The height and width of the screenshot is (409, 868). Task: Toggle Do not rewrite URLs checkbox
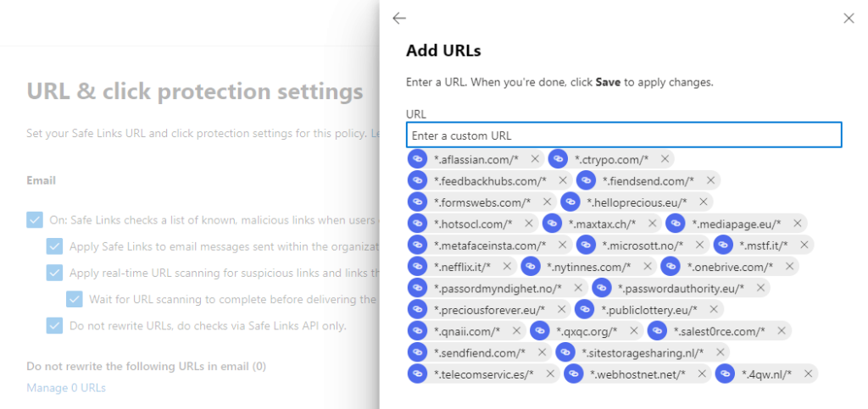tap(54, 325)
